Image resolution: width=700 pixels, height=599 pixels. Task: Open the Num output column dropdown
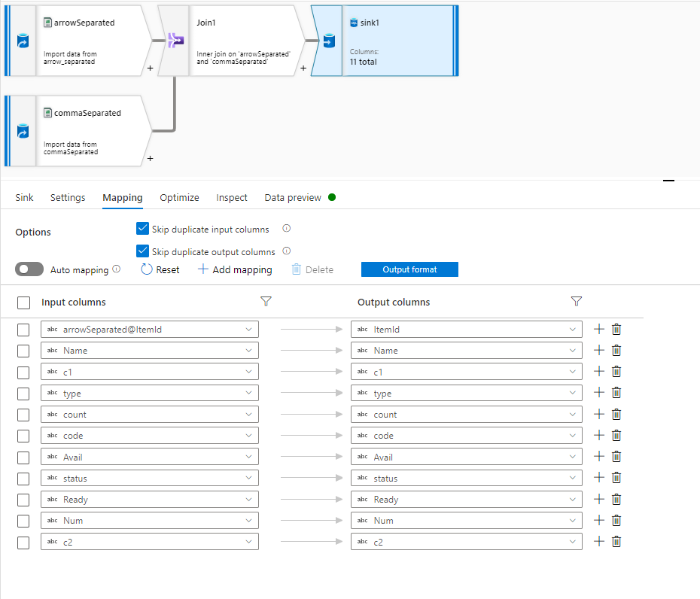tap(467, 521)
